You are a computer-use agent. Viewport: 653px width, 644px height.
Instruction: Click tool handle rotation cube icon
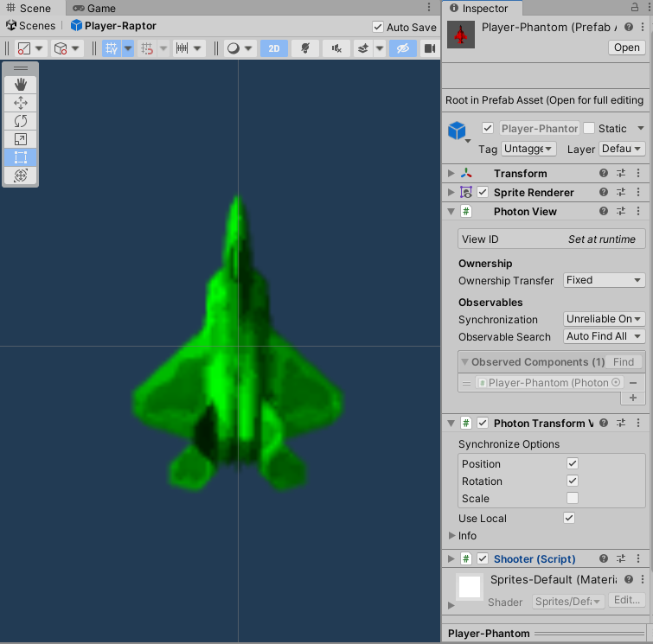click(x=61, y=48)
